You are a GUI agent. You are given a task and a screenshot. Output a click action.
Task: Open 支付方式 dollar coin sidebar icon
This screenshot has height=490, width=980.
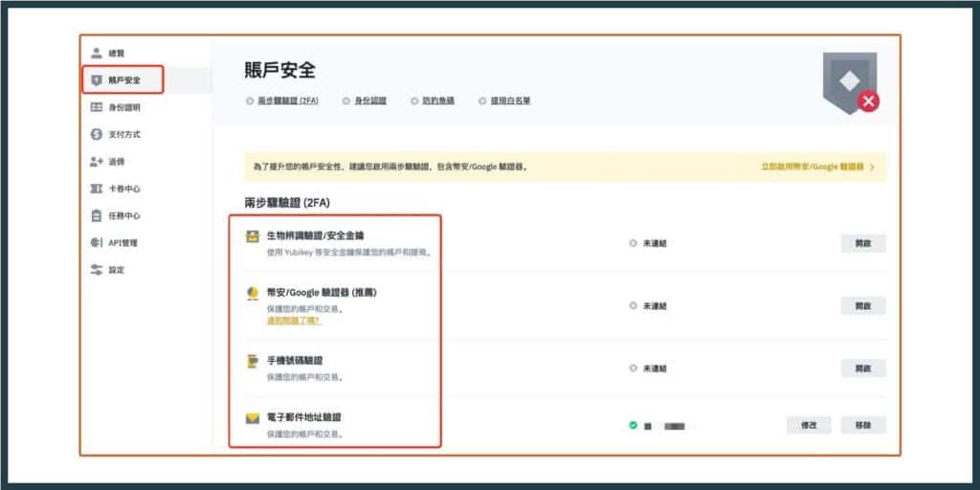pos(97,134)
